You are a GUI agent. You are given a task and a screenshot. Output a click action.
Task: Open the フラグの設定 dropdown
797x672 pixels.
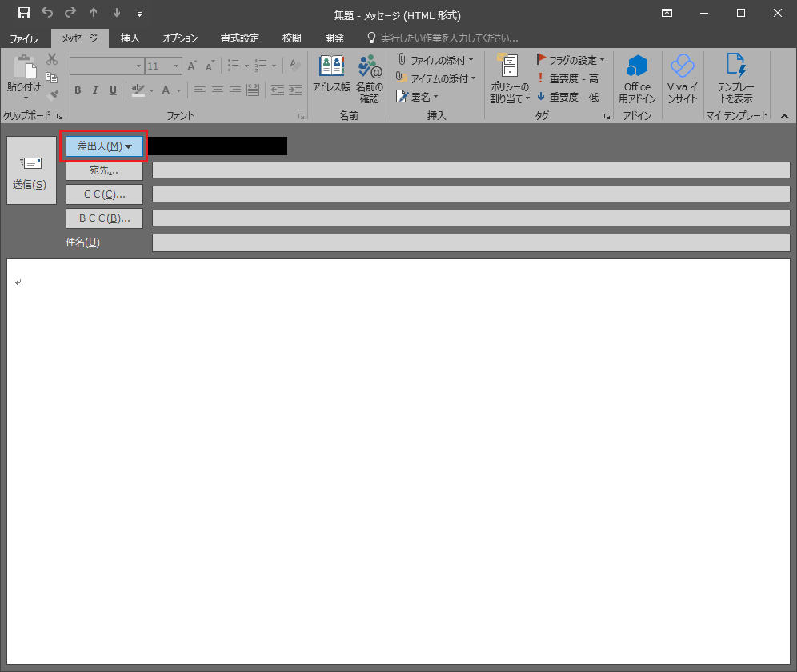click(571, 59)
